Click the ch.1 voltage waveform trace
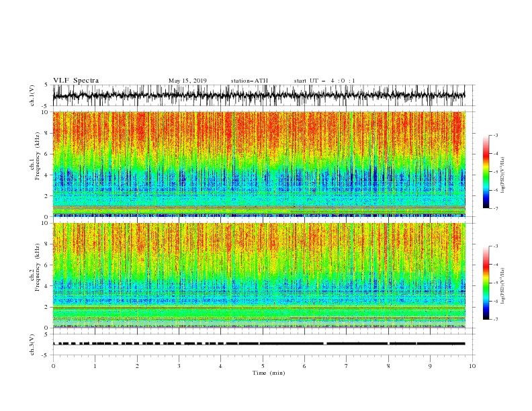This screenshot has height=411, width=532. pos(259,95)
